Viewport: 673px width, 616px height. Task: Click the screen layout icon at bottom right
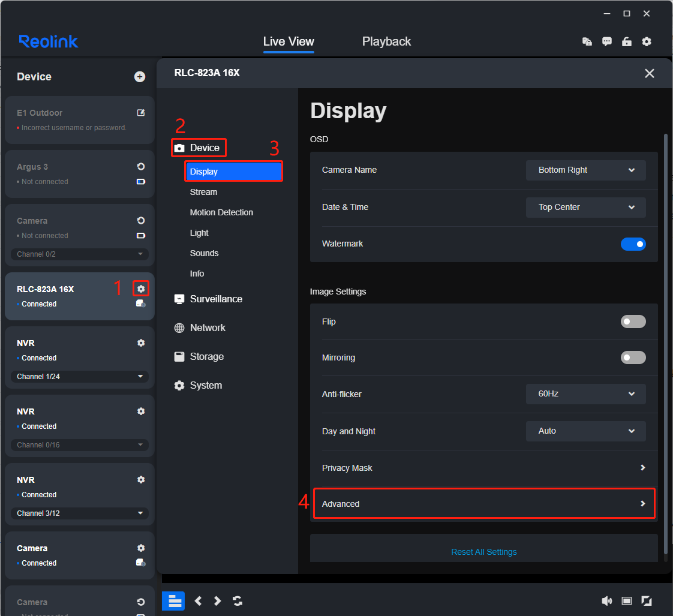coord(627,601)
